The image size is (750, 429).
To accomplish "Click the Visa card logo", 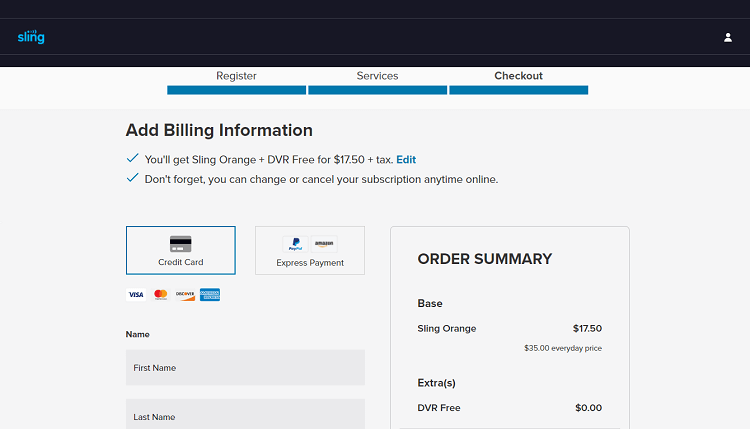I will coord(136,295).
